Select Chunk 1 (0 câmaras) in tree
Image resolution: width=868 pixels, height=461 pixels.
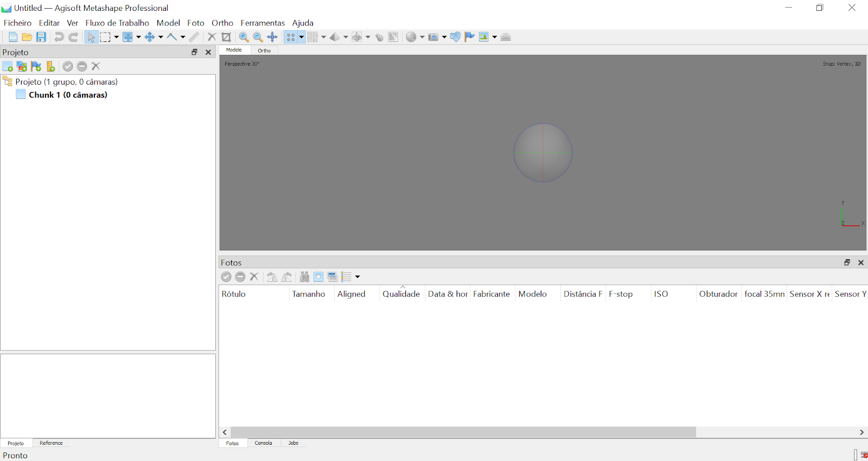click(x=68, y=94)
